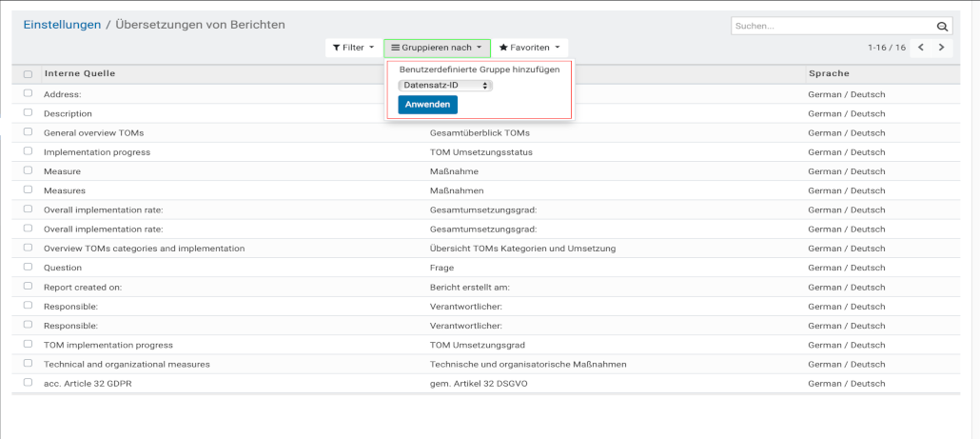Toggle the select-all header checkbox
980x439 pixels.
click(28, 74)
